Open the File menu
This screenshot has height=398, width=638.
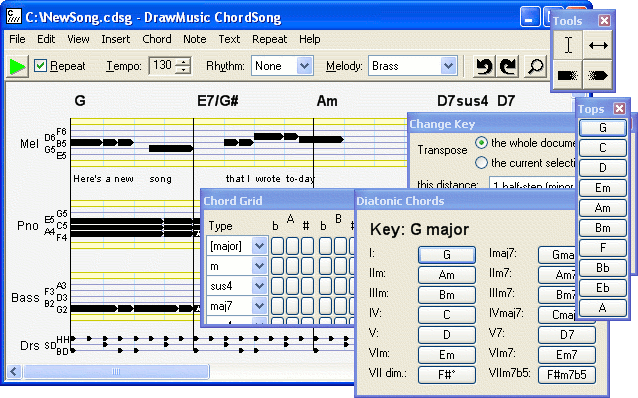pos(17,39)
